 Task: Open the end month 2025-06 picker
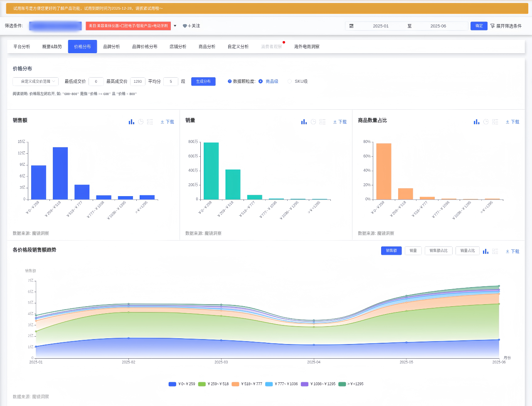[x=438, y=26]
